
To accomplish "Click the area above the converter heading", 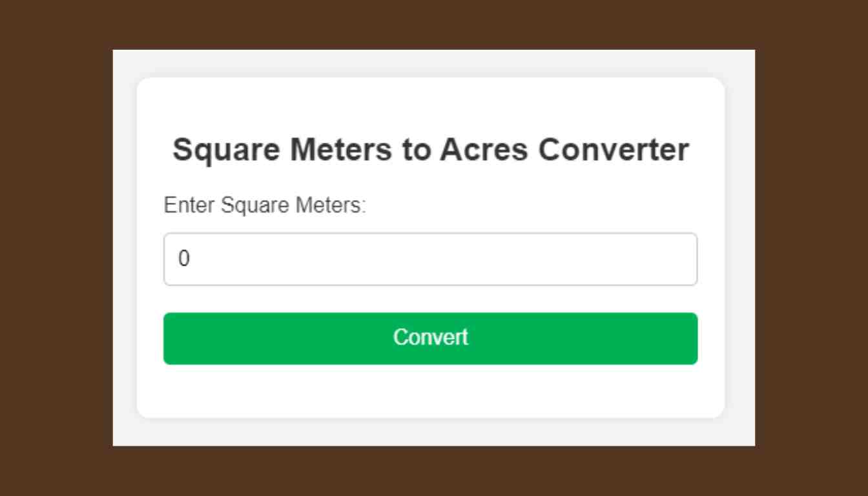I will [431, 107].
